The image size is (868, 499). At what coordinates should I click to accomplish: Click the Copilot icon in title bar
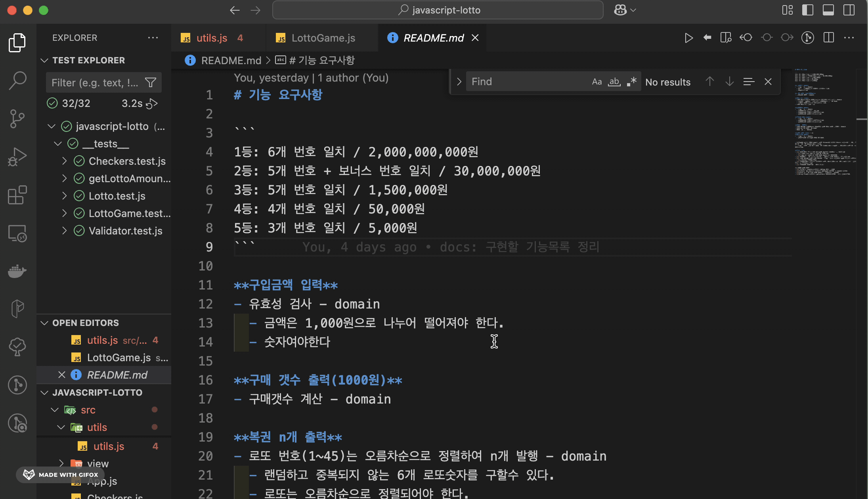click(620, 10)
